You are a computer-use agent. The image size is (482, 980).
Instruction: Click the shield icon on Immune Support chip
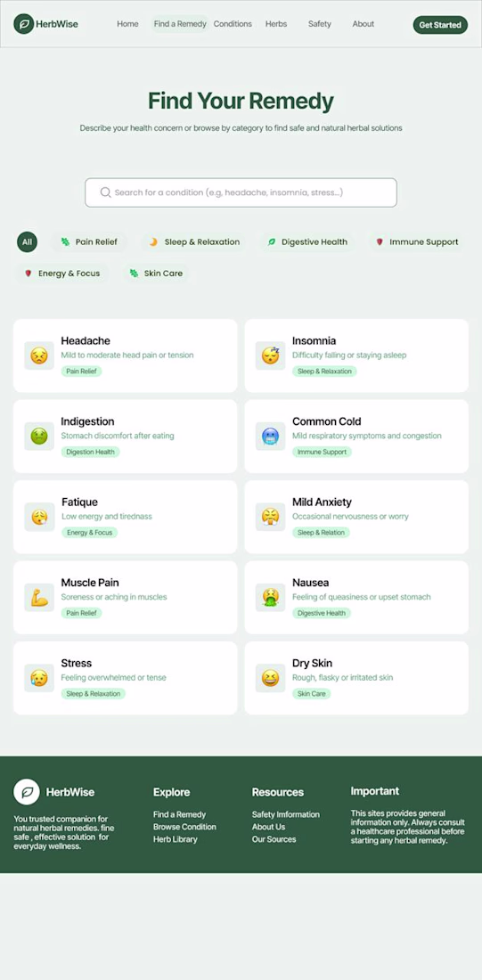click(x=380, y=241)
